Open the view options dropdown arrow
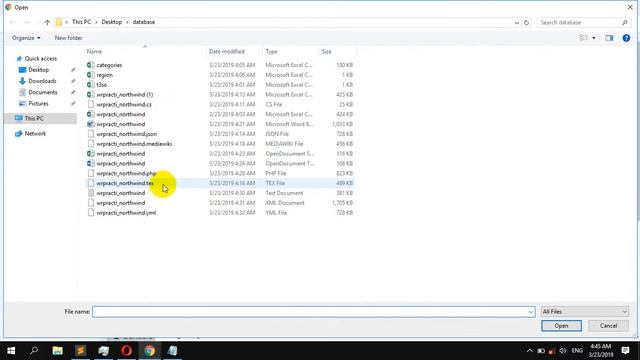Image resolution: width=640 pixels, height=360 pixels. pos(594,38)
